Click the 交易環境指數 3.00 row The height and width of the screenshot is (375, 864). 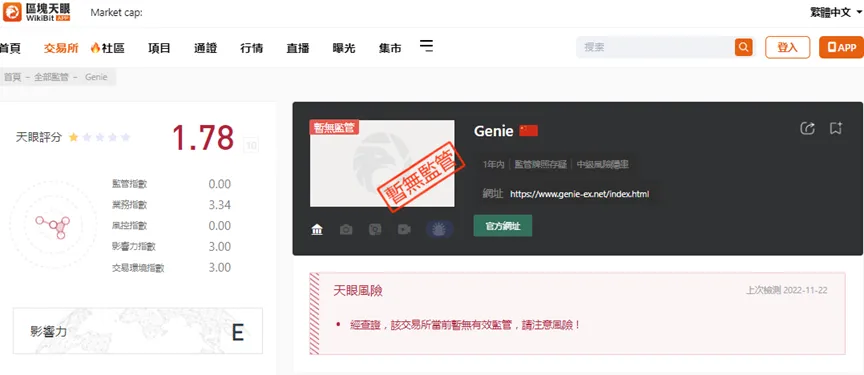click(x=171, y=268)
